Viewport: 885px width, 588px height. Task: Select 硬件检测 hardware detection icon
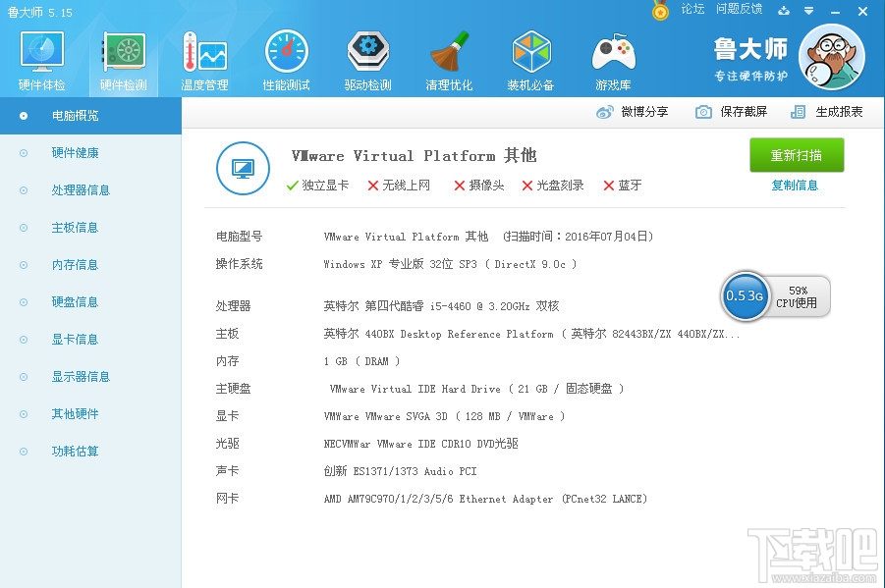point(124,52)
